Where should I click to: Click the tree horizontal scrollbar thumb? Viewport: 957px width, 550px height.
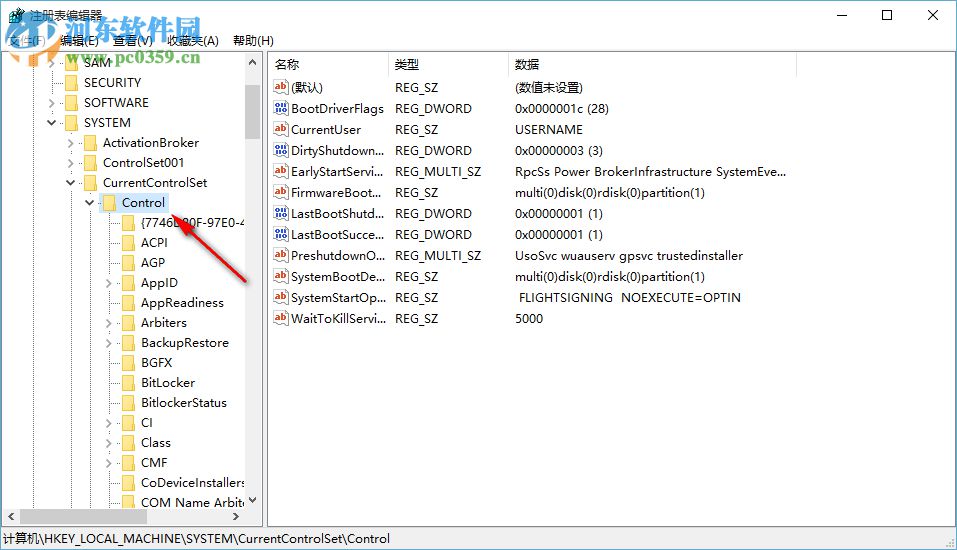coord(83,516)
